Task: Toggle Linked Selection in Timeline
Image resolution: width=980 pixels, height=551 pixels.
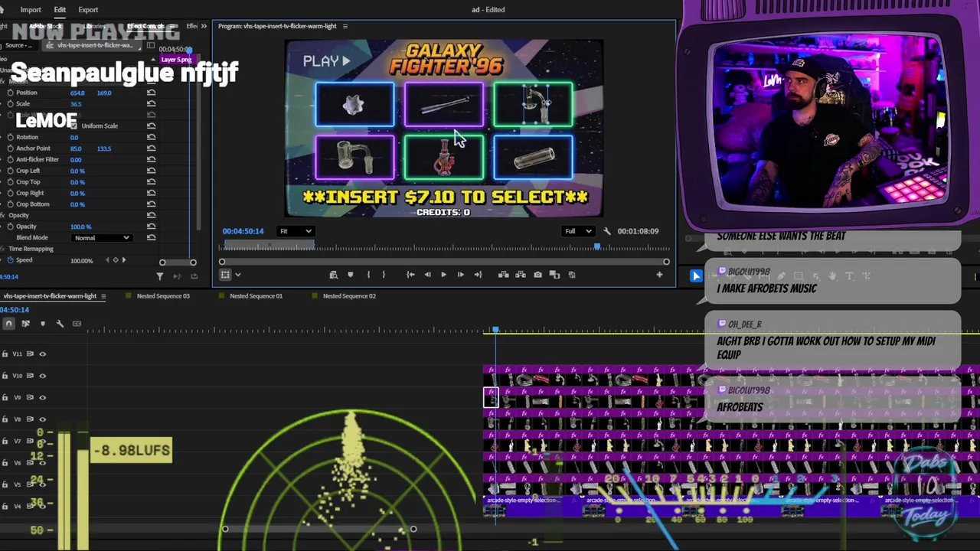Action: 25,324
